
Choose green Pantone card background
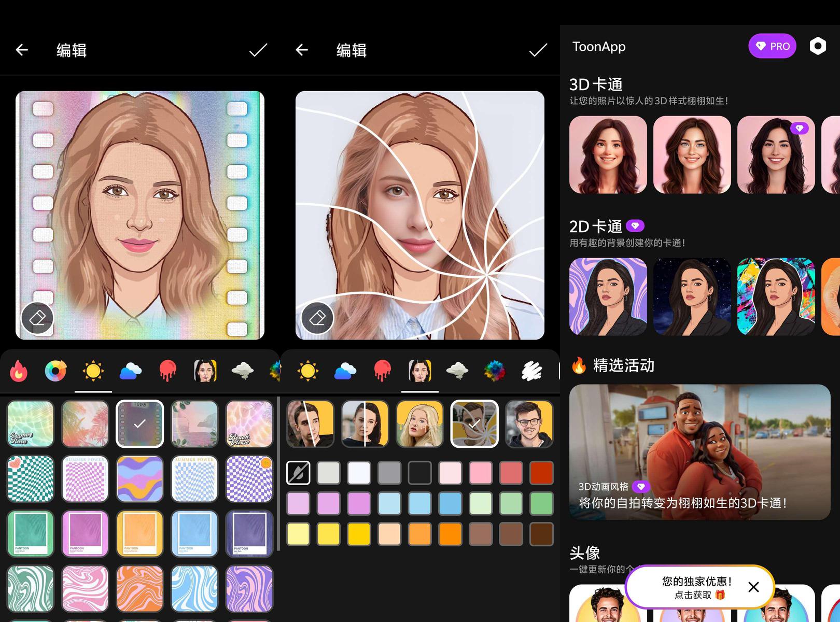(31, 533)
